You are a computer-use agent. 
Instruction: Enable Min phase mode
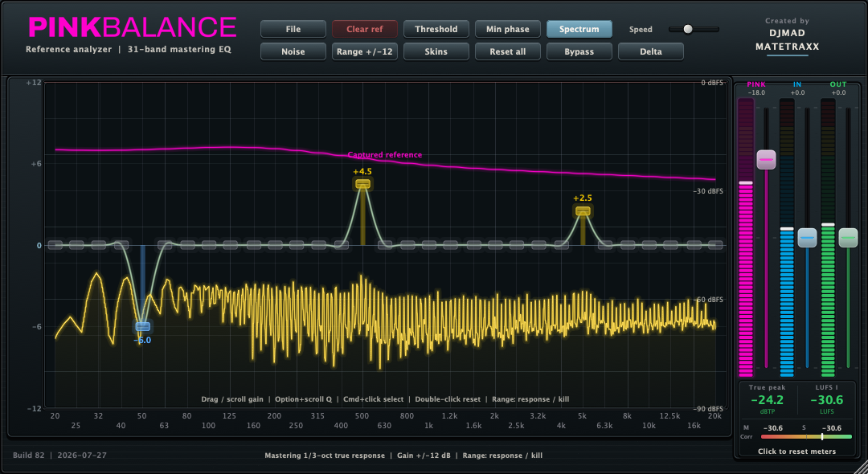tap(507, 29)
